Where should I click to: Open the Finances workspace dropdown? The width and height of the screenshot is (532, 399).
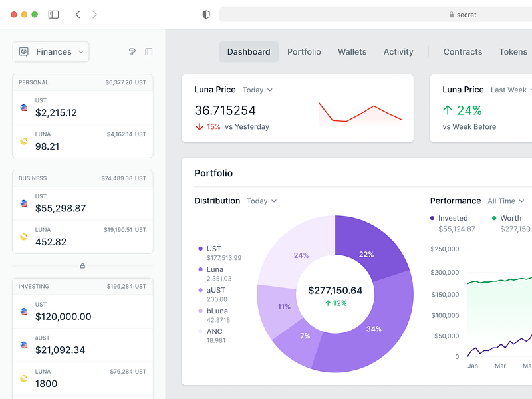[x=51, y=52]
